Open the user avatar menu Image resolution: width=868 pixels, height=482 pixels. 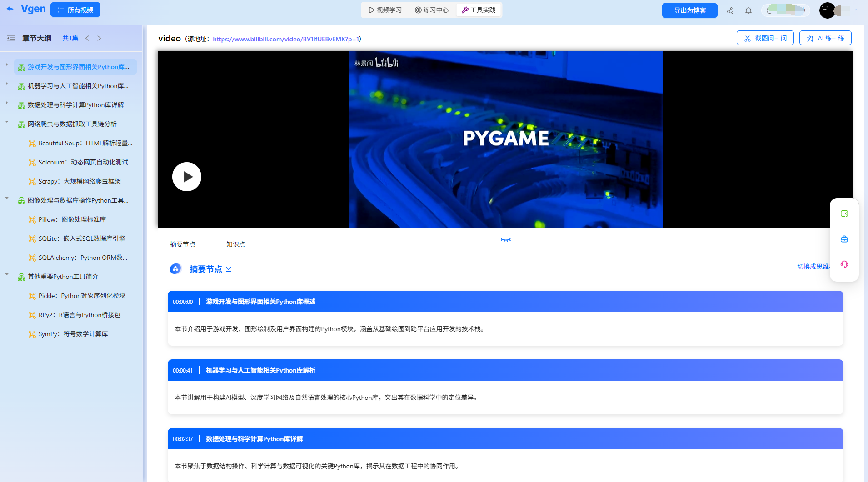[827, 10]
